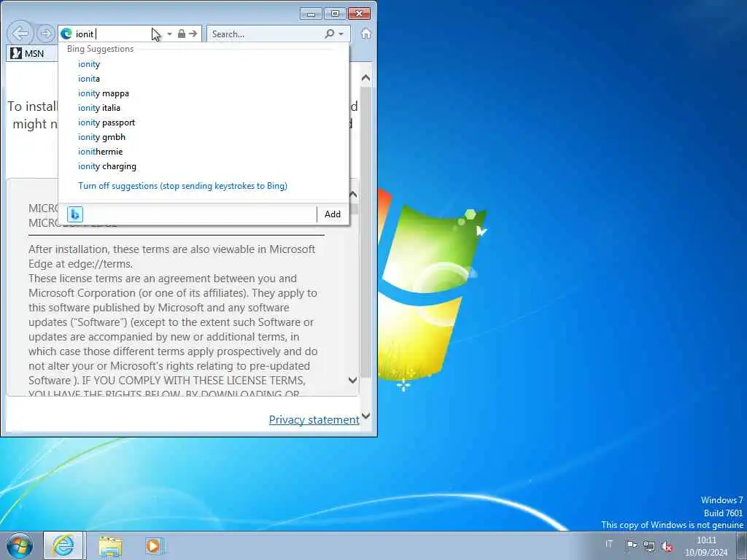
Task: Click into the Search... box
Action: [266, 34]
